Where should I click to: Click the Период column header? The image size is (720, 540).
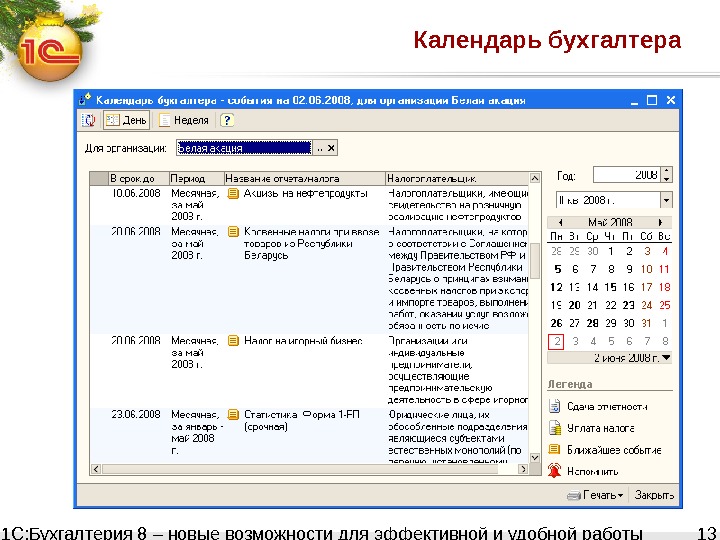point(197,179)
